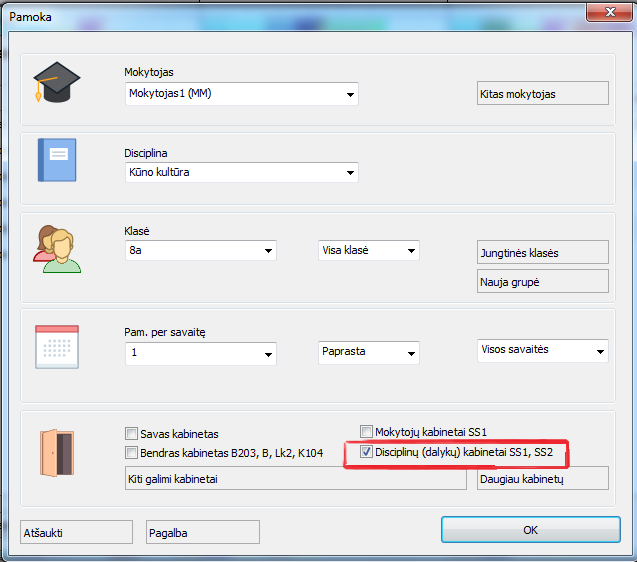
Task: Click the calendar lessons-per-week icon
Action: [x=56, y=346]
